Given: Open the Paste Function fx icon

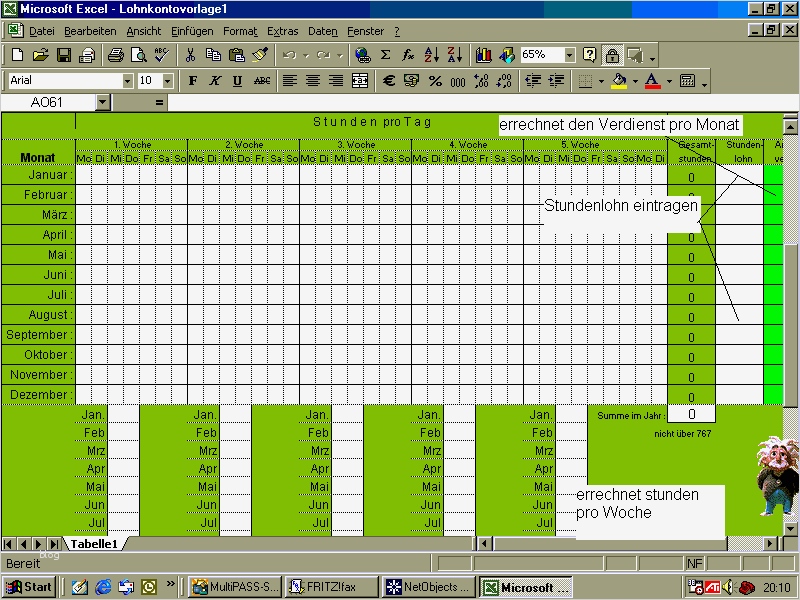Looking at the screenshot, I should pyautogui.click(x=408, y=55).
